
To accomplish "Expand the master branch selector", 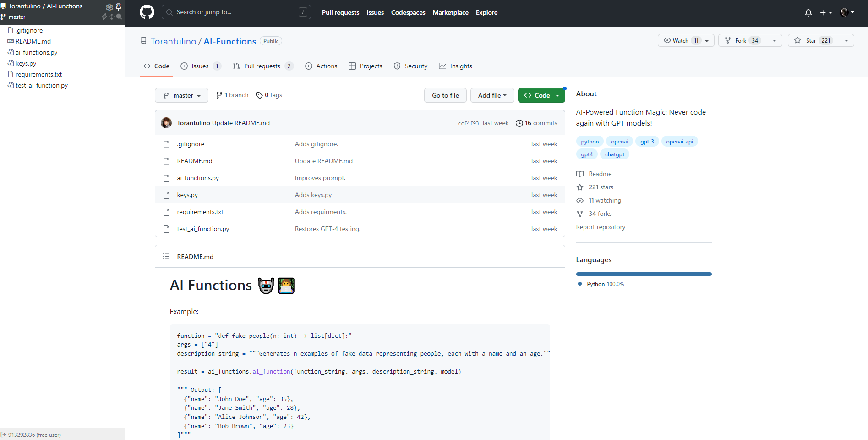I will (x=181, y=95).
